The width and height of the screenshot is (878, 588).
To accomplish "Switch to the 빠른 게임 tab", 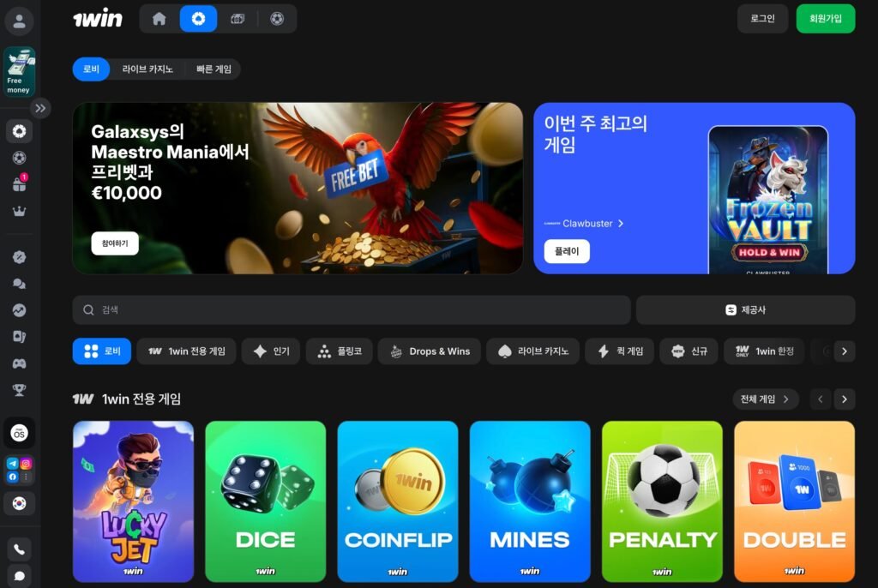I will click(213, 69).
